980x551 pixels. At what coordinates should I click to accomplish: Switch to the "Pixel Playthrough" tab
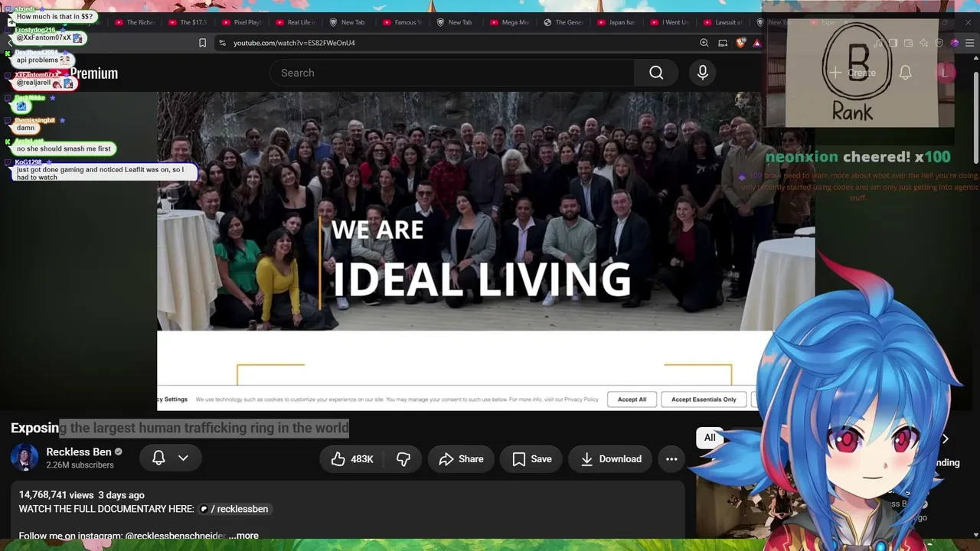coord(242,22)
